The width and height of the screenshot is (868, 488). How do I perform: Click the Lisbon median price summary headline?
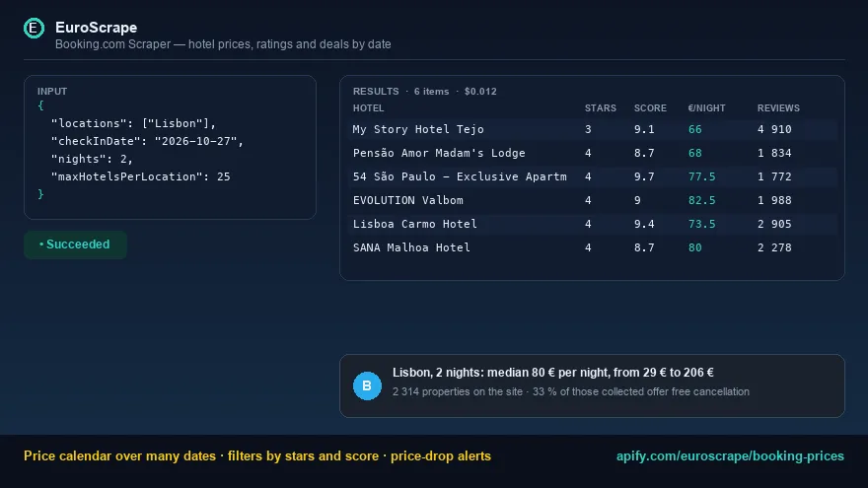coord(553,373)
